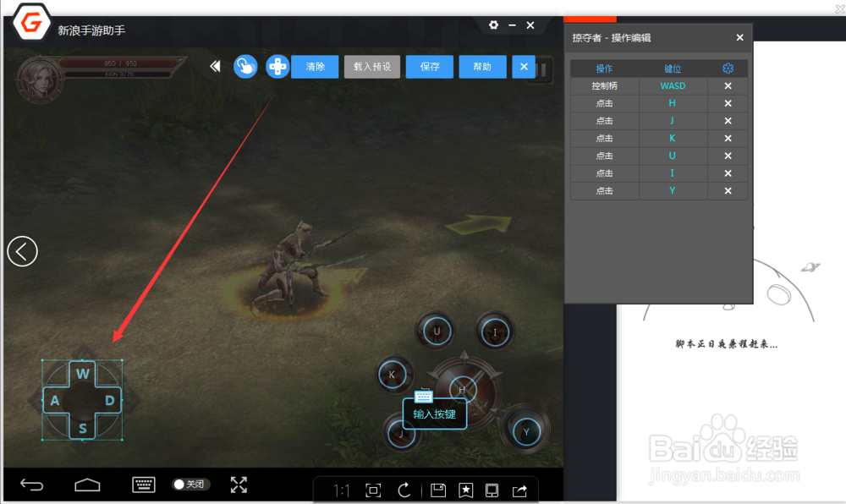This screenshot has width=846, height=504.
Task: Click the Android back arrow icon
Action: tap(32, 485)
